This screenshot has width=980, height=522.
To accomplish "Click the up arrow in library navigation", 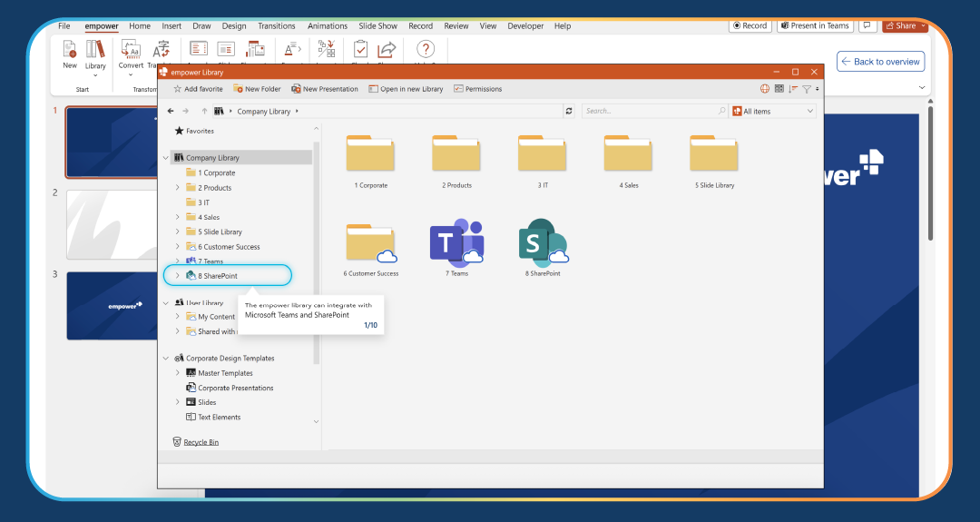I will click(204, 111).
